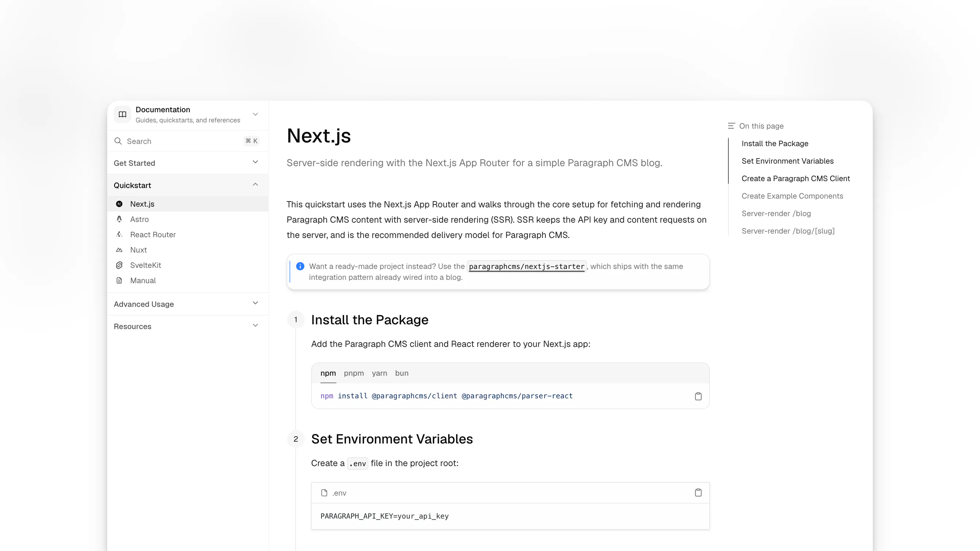
Task: Open the paragraphcms/nextjs-starter link
Action: pyautogui.click(x=526, y=266)
